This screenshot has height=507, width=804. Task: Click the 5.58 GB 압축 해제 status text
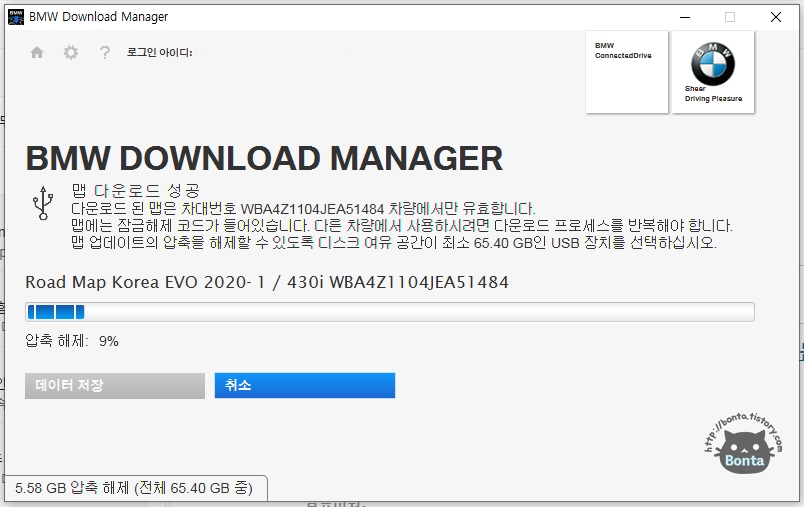click(x=134, y=488)
